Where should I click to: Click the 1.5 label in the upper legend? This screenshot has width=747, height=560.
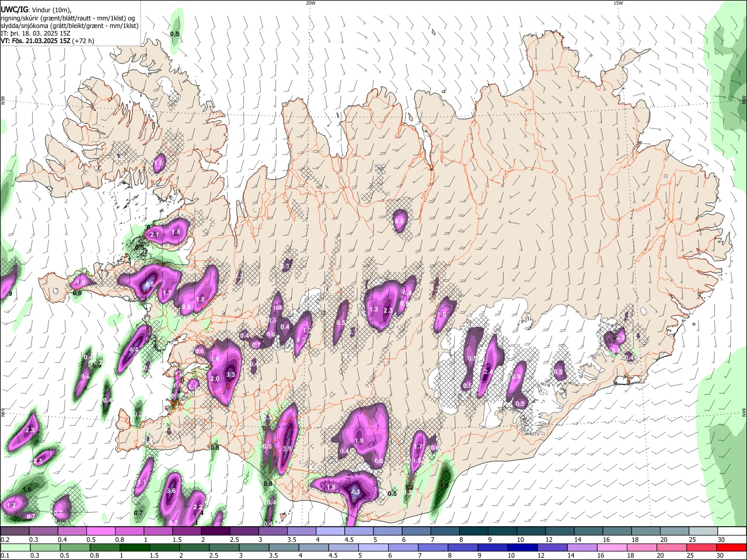[x=177, y=540]
